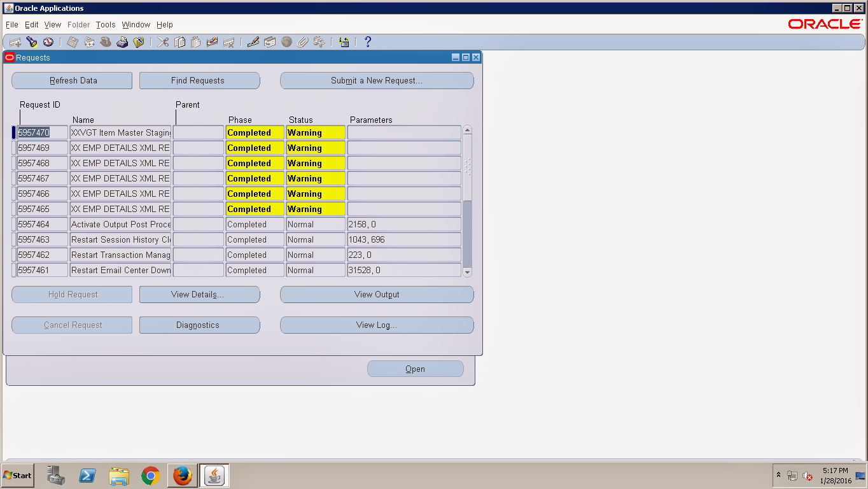Click the network icon in system tray
Image resolution: width=868 pixels, height=489 pixels.
click(x=792, y=476)
